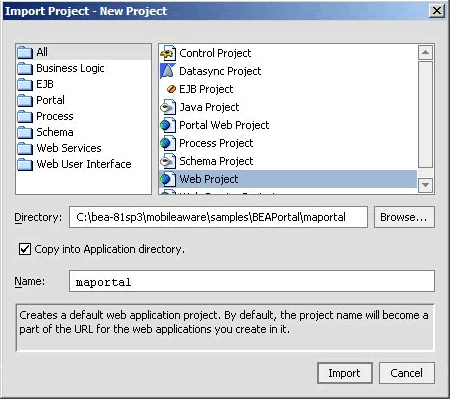This screenshot has height=399, width=450.
Task: Pick Schema Project label in list
Action: [216, 161]
